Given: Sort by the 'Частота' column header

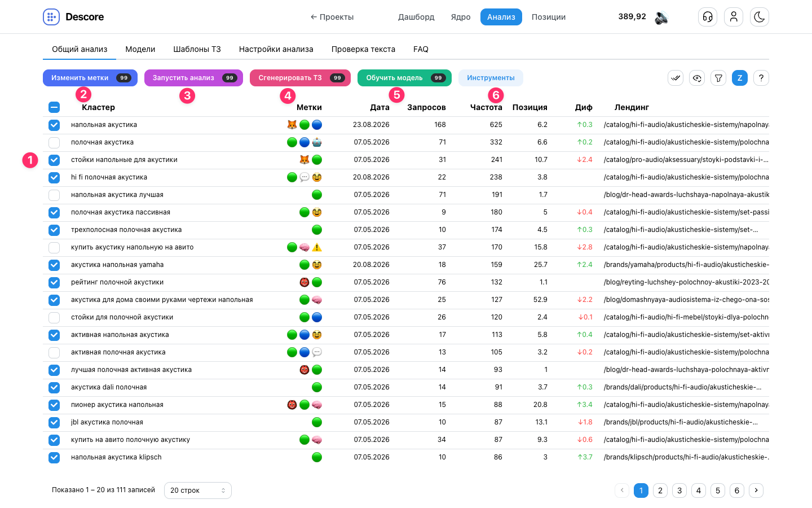Looking at the screenshot, I should 486,107.
